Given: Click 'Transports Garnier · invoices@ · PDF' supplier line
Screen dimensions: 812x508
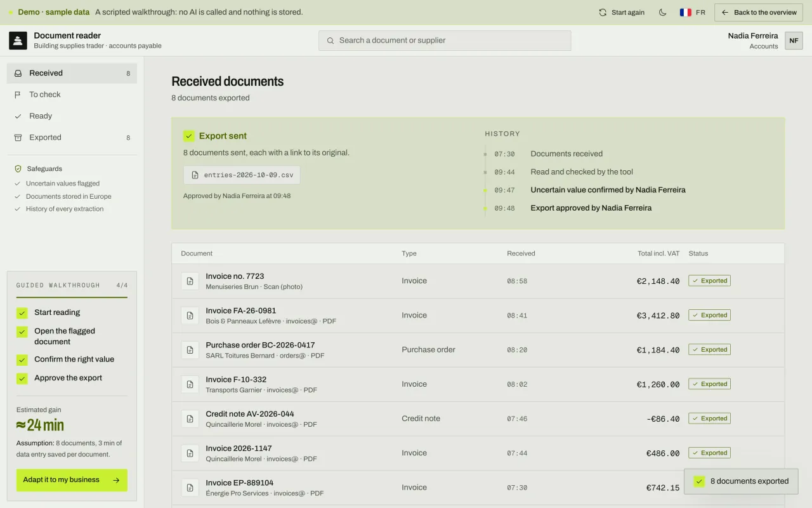Looking at the screenshot, I should [x=261, y=390].
